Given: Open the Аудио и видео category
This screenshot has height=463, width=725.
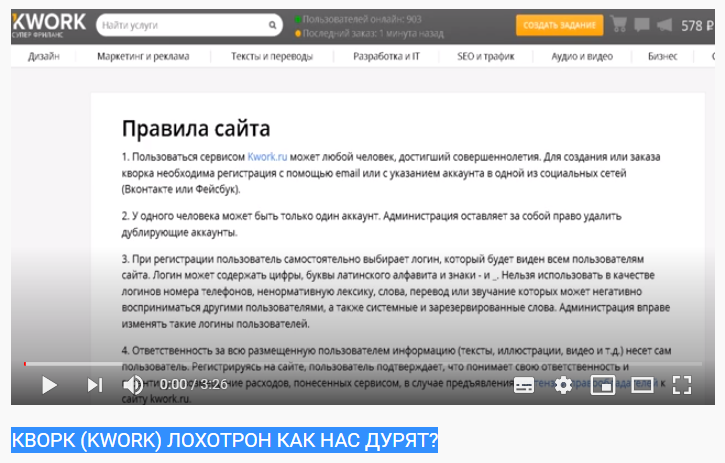Looking at the screenshot, I should pyautogui.click(x=582, y=56).
